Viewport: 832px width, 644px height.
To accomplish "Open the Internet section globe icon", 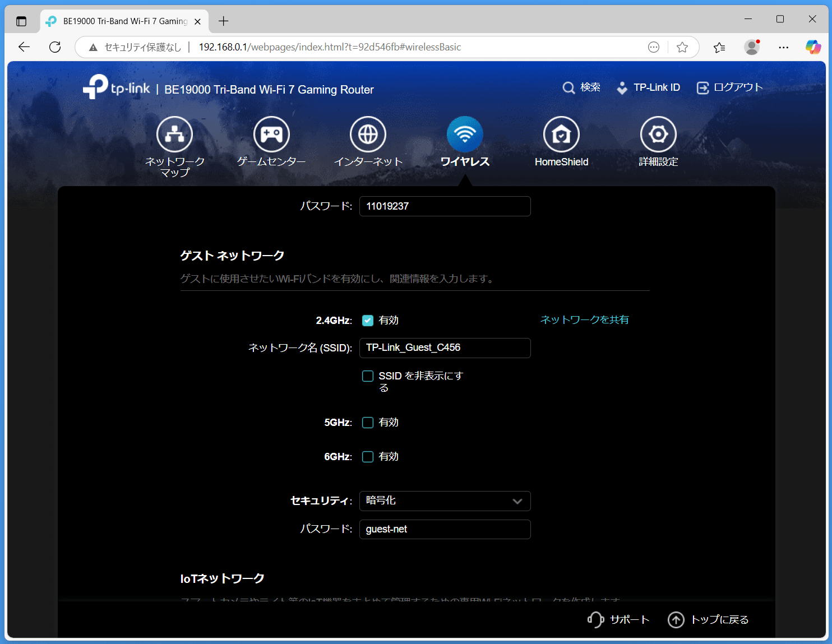I will coord(368,135).
